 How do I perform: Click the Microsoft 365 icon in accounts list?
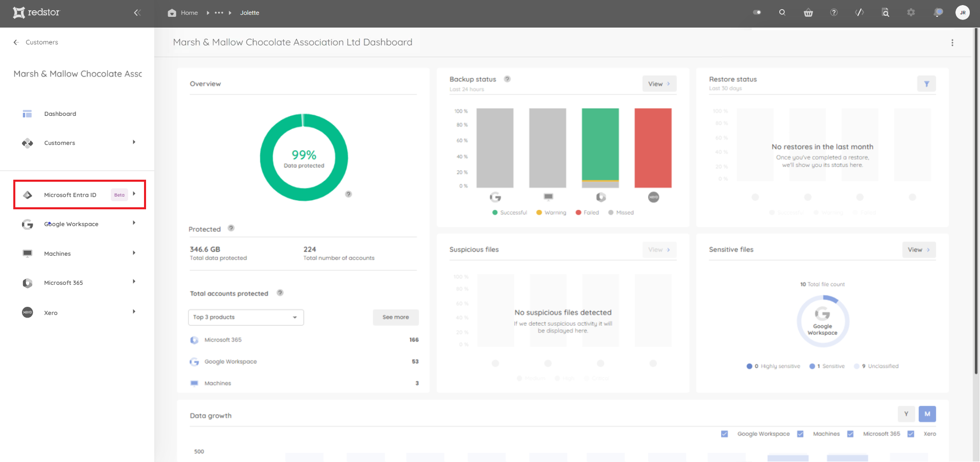click(194, 340)
